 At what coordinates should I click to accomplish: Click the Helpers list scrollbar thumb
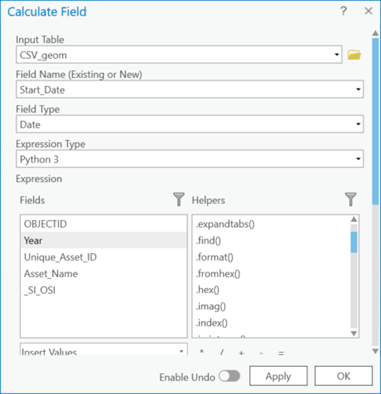pos(354,242)
